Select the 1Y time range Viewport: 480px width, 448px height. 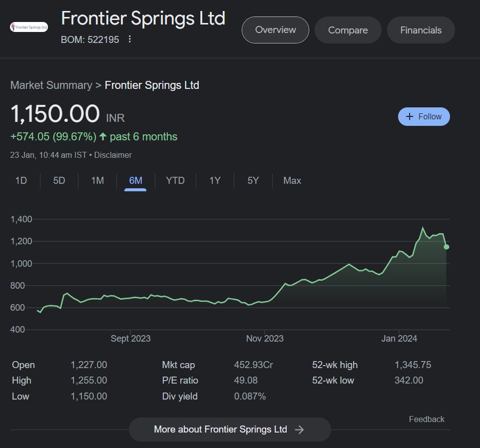point(215,180)
